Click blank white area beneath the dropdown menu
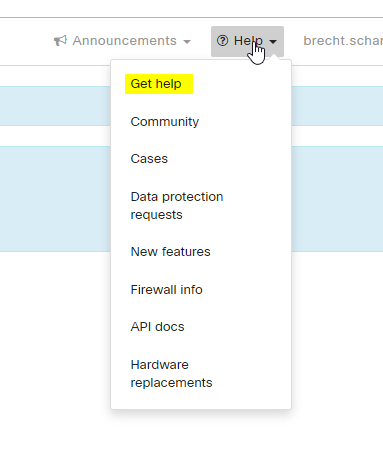383x450 pixels. 200,432
